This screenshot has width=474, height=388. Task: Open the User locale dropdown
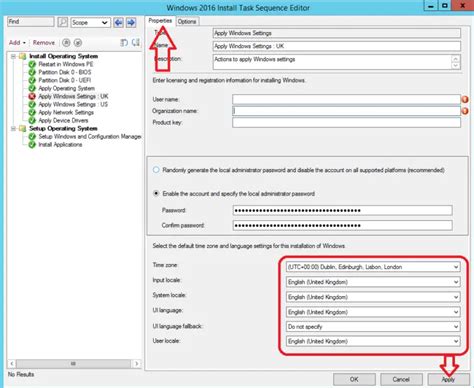click(x=373, y=341)
